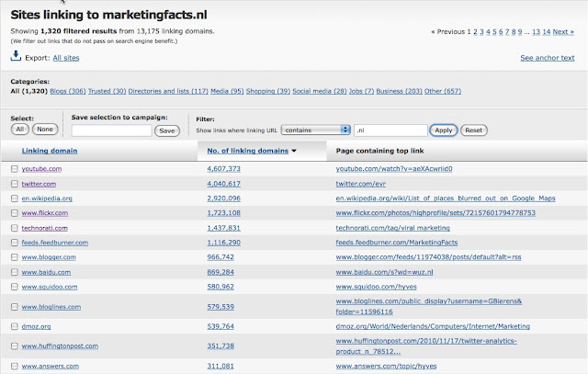
Task: Open the See anchor text link
Action: point(548,58)
